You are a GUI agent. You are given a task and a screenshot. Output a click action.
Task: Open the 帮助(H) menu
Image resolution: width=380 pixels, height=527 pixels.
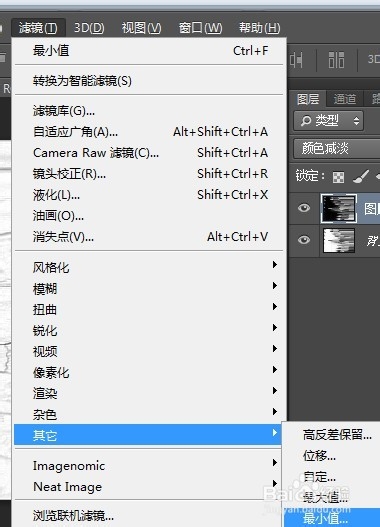click(x=259, y=28)
